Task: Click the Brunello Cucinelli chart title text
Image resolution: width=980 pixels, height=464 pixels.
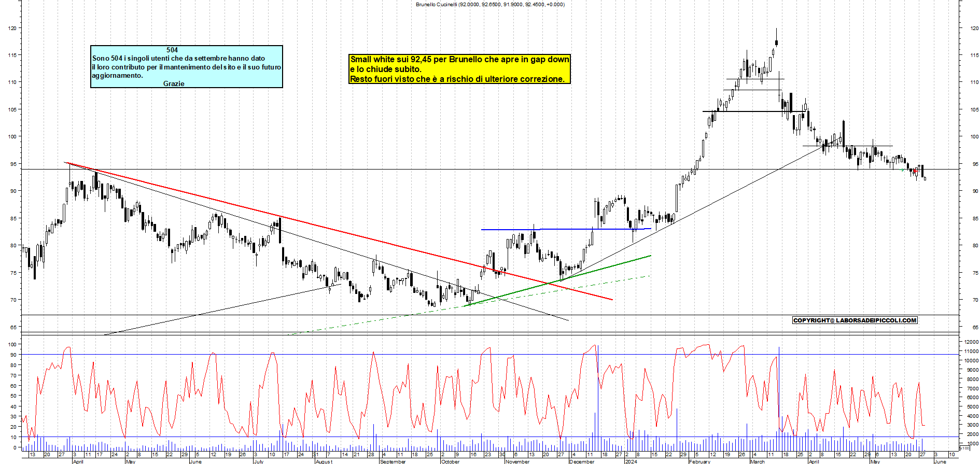Action: pyautogui.click(x=490, y=4)
